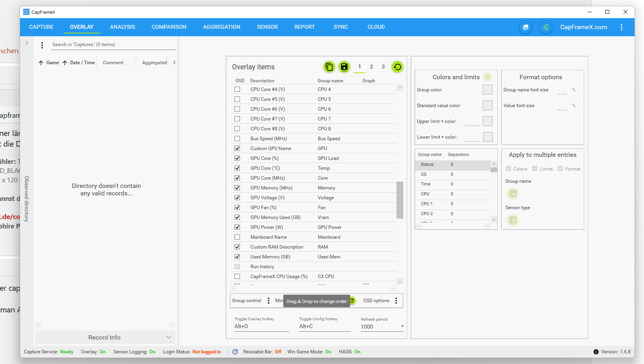Click the copy overlay configuration icon
This screenshot has width=644, height=364.
click(x=329, y=67)
